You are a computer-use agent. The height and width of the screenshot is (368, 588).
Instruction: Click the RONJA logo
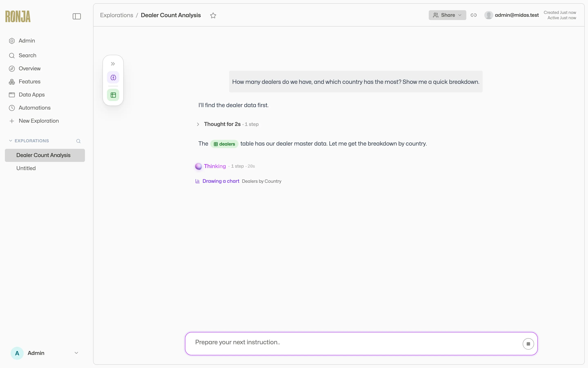(18, 16)
